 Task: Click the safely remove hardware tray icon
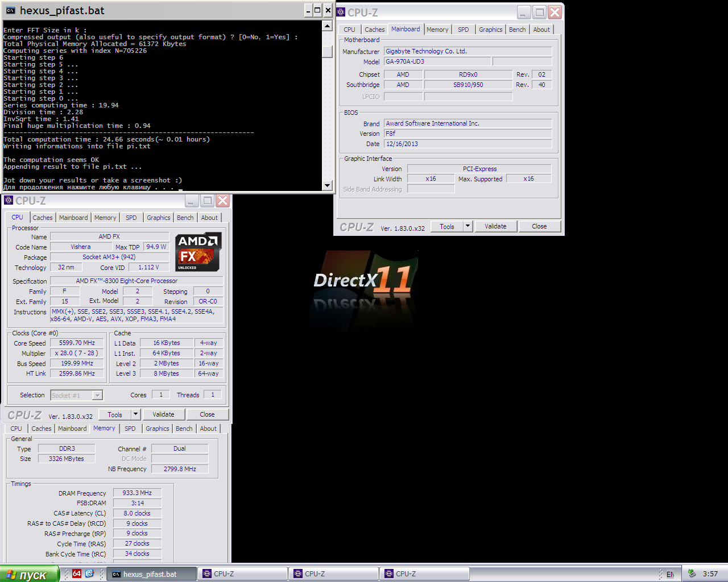[x=692, y=573]
